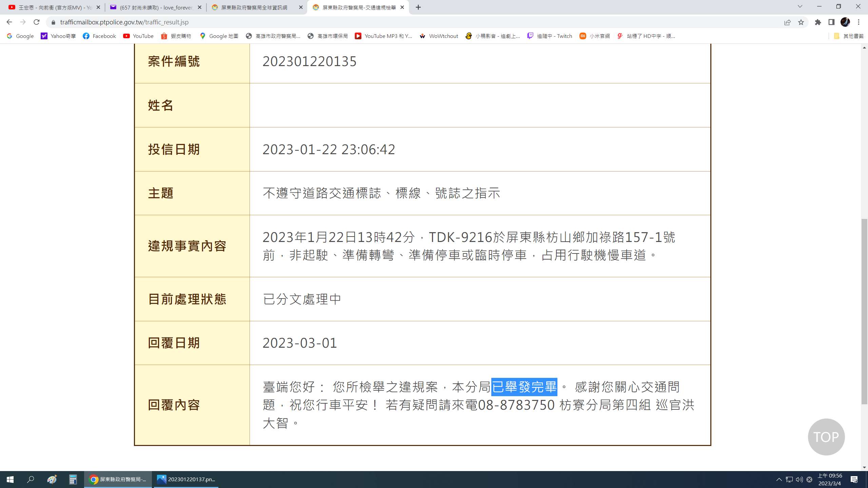Open the Google bookmark
868x488 pixels.
click(20, 36)
